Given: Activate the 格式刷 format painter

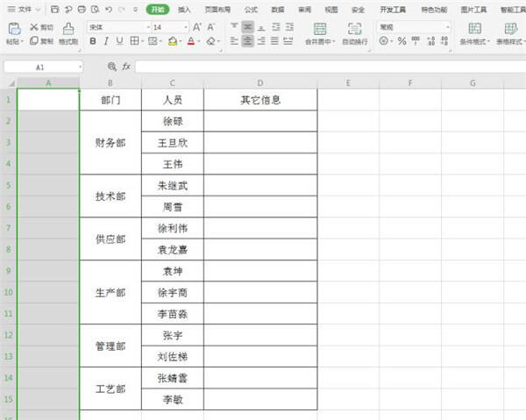Looking at the screenshot, I should tap(68, 33).
